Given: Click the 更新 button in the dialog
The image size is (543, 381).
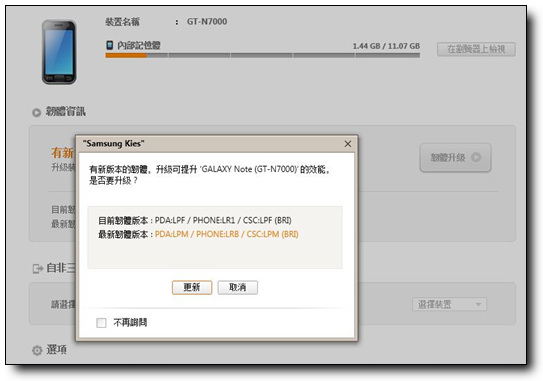Looking at the screenshot, I should pyautogui.click(x=192, y=287).
